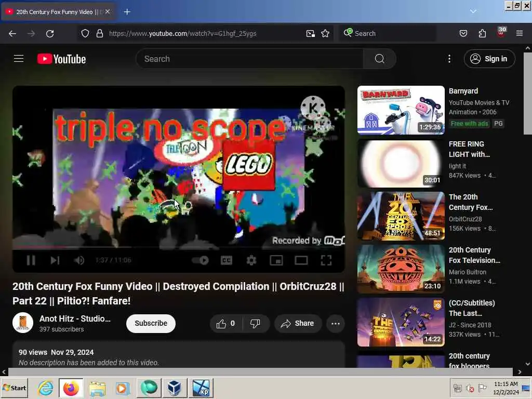This screenshot has width=532, height=399.
Task: Open the 20th Century Fox Television title
Action: click(x=474, y=255)
